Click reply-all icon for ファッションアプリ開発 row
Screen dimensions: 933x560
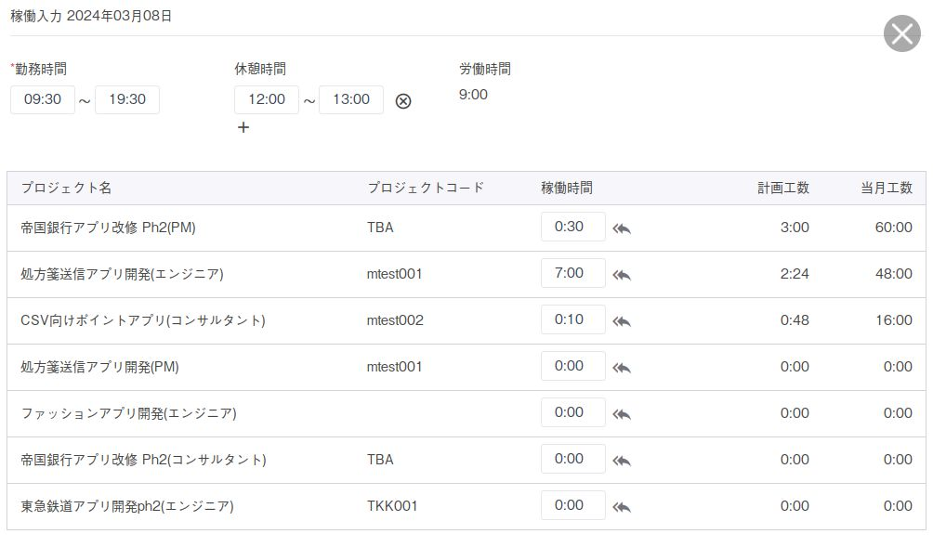pos(622,414)
